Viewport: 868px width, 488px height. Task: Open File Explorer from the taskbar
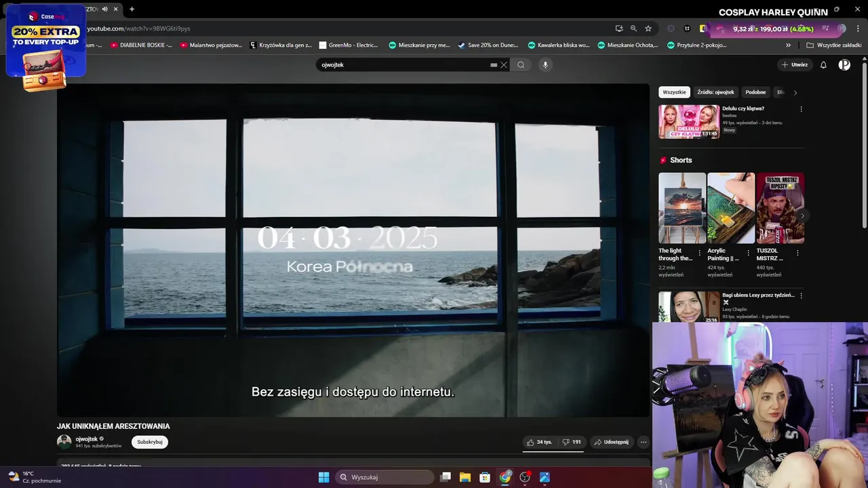coord(465,477)
